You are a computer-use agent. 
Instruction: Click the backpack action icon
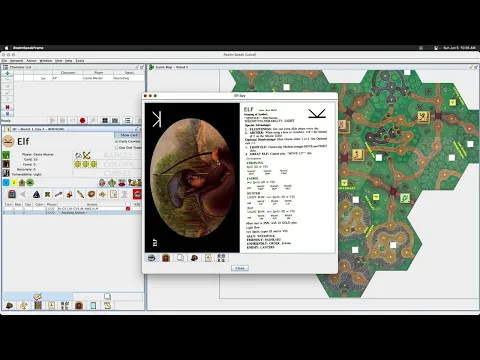click(x=12, y=194)
